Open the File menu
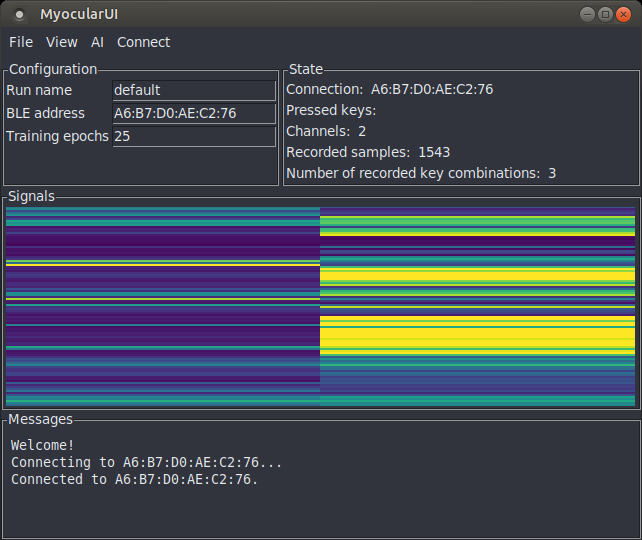The image size is (642, 540). tap(21, 42)
